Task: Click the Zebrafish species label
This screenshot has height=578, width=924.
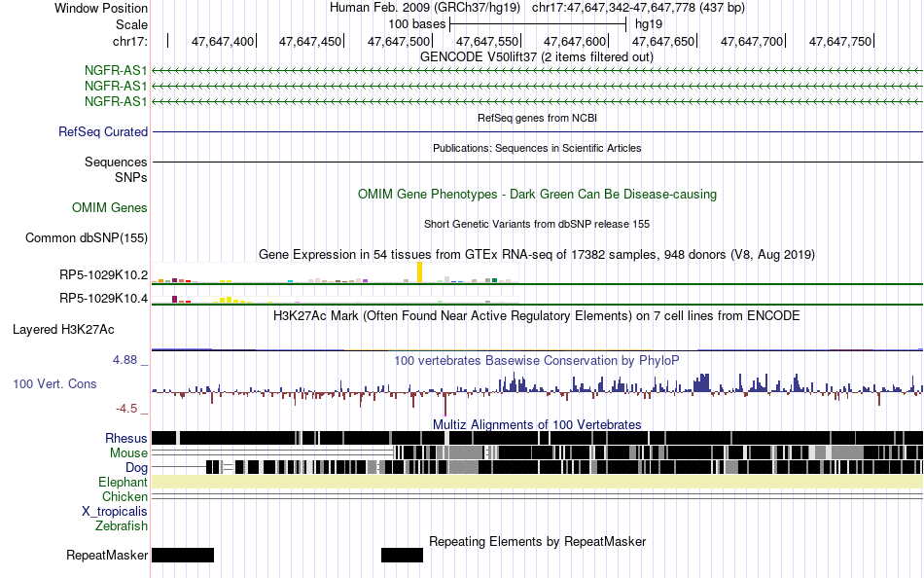Action: (122, 525)
